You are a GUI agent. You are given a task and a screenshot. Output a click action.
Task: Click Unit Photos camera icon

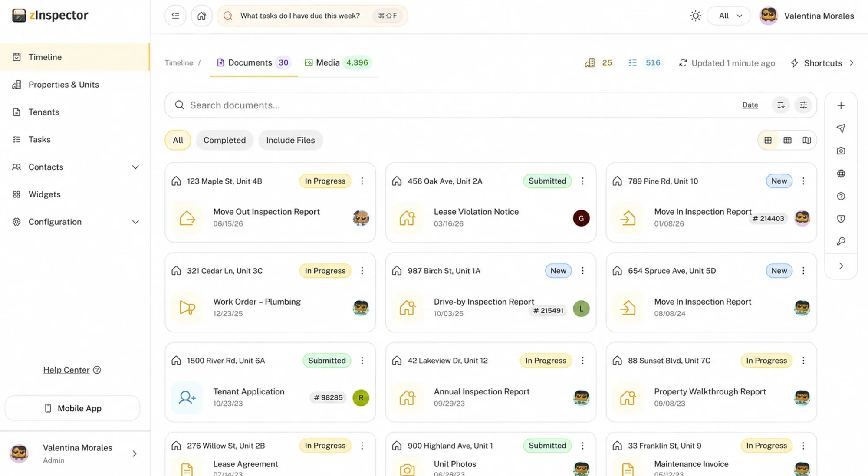coord(407,469)
